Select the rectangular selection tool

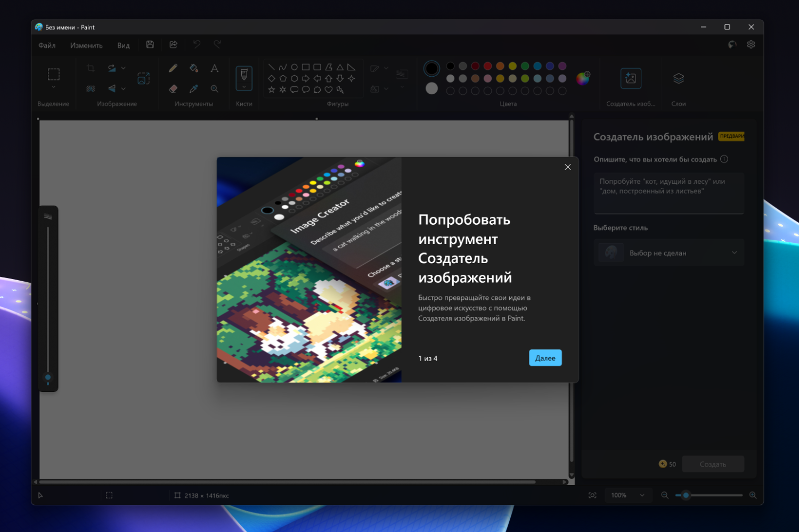pyautogui.click(x=53, y=74)
